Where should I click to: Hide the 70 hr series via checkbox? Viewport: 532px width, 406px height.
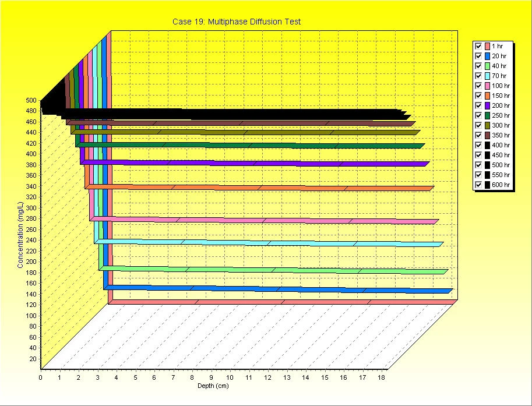pyautogui.click(x=478, y=76)
